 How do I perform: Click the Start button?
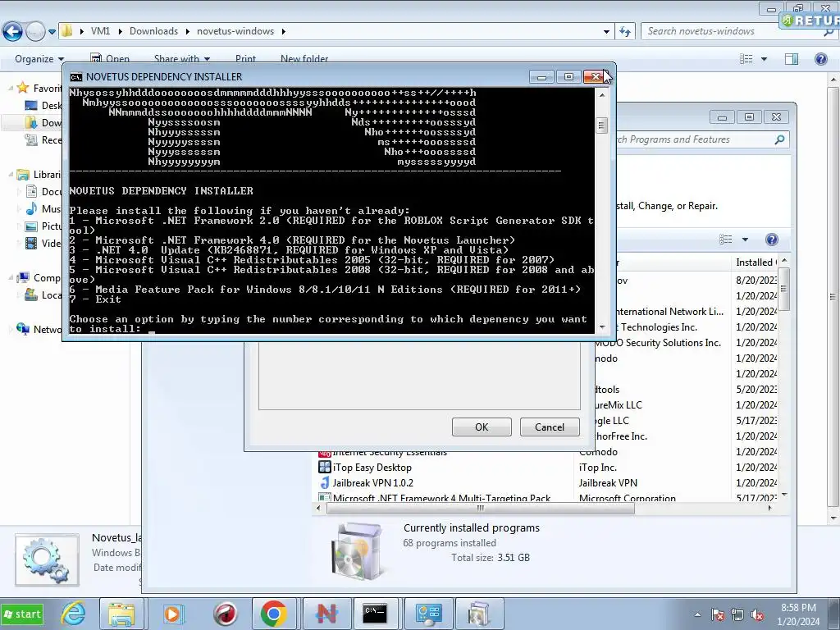tap(22, 614)
